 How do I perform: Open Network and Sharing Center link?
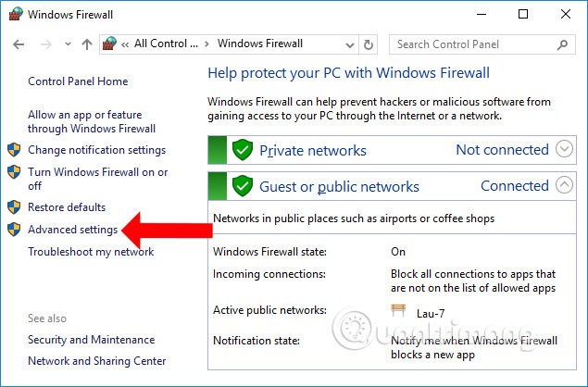click(96, 361)
